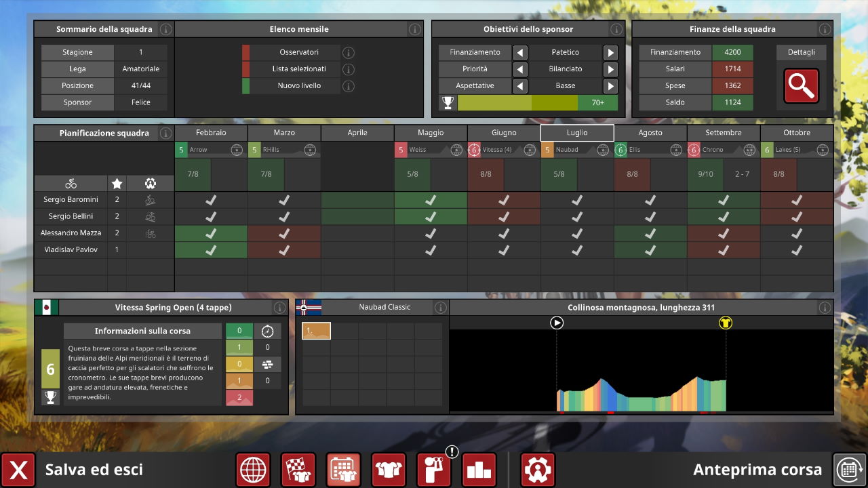Open the podium standings icon
Image resolution: width=868 pixels, height=488 pixels.
(x=479, y=470)
